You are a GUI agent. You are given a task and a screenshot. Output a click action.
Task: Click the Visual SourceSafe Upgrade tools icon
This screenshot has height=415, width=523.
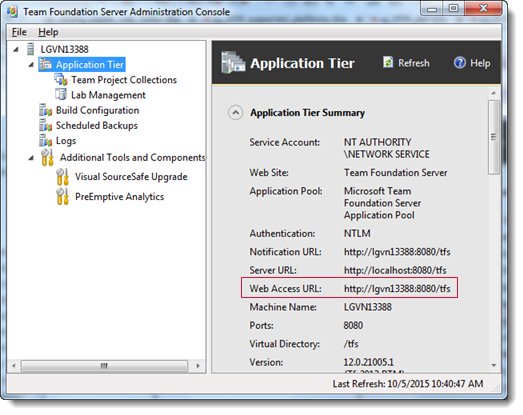pos(62,177)
